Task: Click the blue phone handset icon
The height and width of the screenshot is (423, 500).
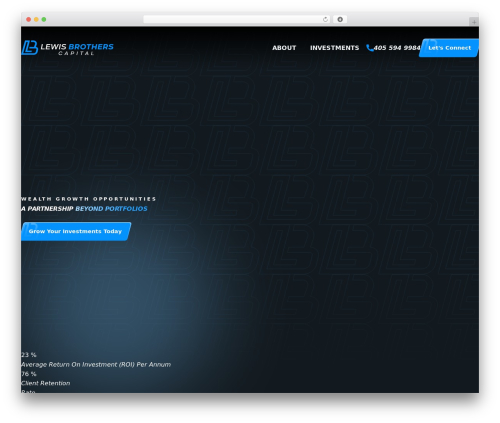Action: [369, 48]
